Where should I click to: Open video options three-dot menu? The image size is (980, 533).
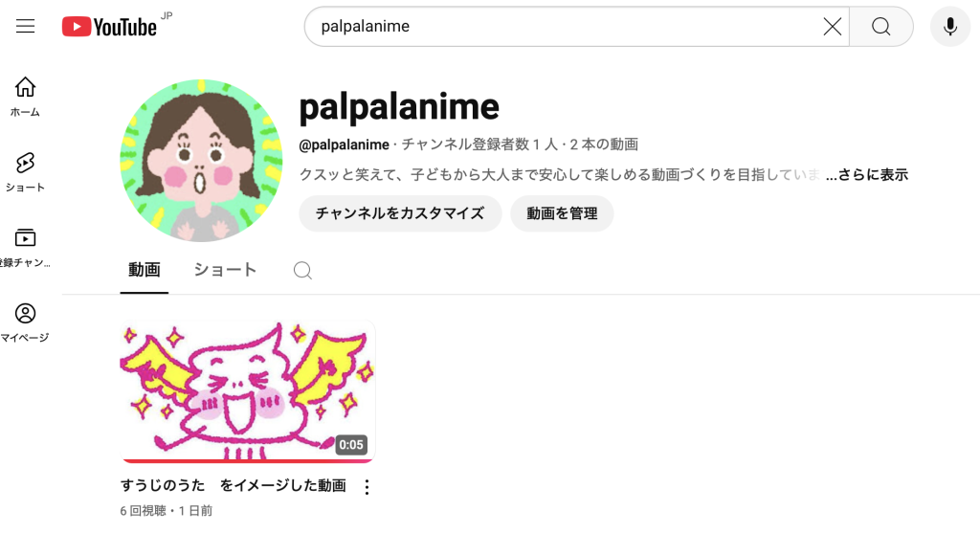pos(367,487)
